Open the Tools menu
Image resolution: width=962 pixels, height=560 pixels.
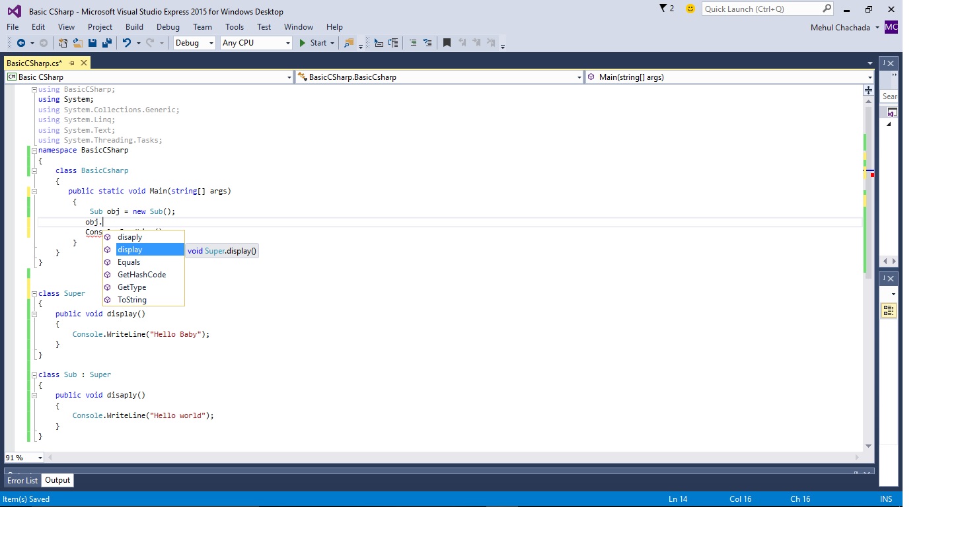pyautogui.click(x=235, y=27)
